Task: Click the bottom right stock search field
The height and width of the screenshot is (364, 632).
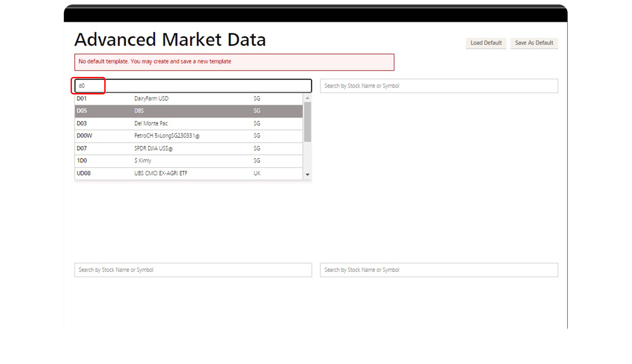Action: point(439,270)
